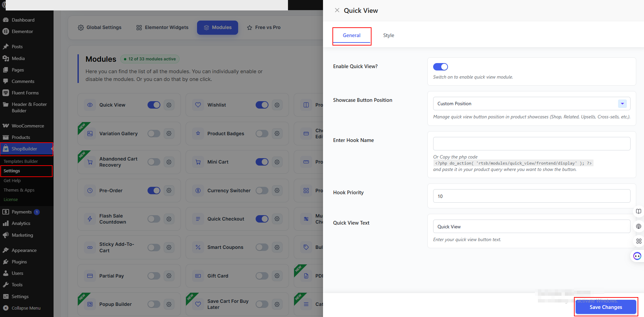Click the floating grid apps icon
644x317 pixels.
[639, 241]
